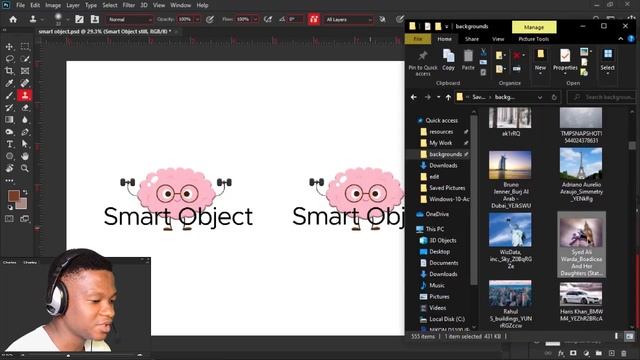Open the Clone Source panel icon
The height and width of the screenshot is (360, 640).
click(95, 19)
